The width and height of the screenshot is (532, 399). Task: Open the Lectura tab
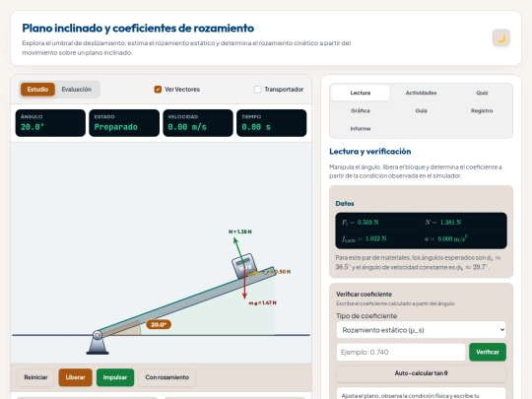pos(361,93)
